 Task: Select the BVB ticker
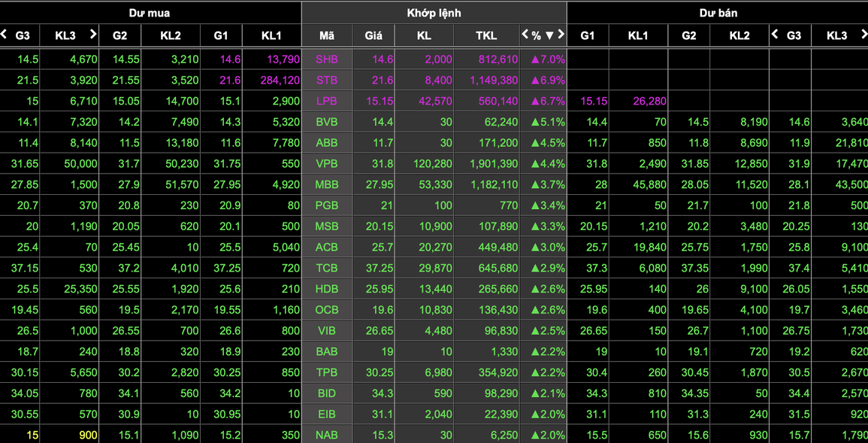tap(327, 122)
